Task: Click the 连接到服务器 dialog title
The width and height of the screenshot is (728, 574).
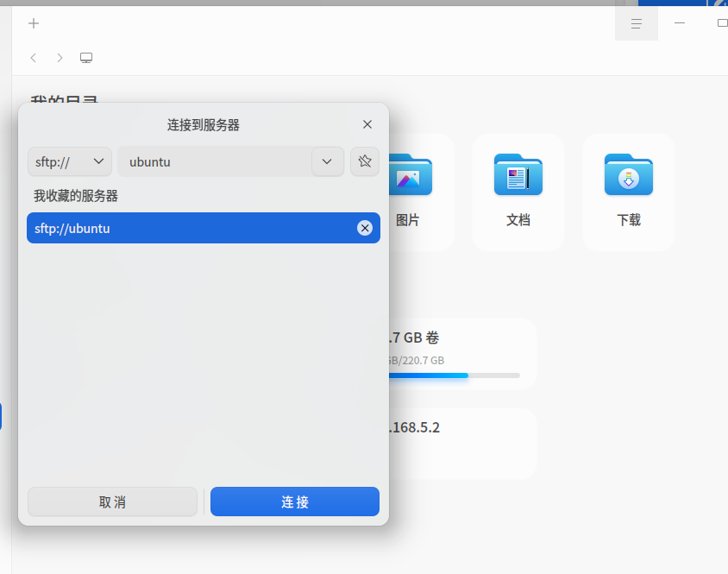Action: click(x=204, y=124)
